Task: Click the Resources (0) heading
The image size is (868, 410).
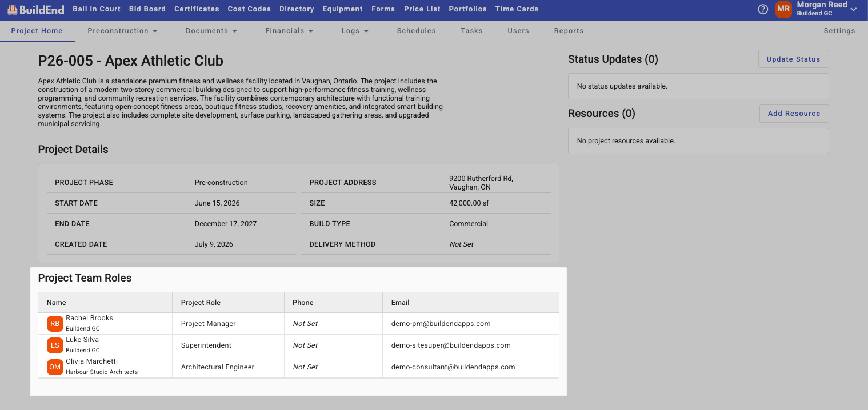Action: (602, 114)
